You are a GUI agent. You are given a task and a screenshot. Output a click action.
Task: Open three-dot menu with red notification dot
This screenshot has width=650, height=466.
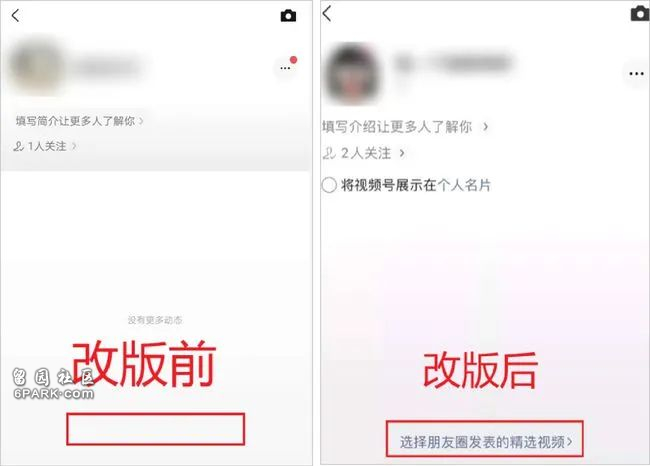[286, 68]
